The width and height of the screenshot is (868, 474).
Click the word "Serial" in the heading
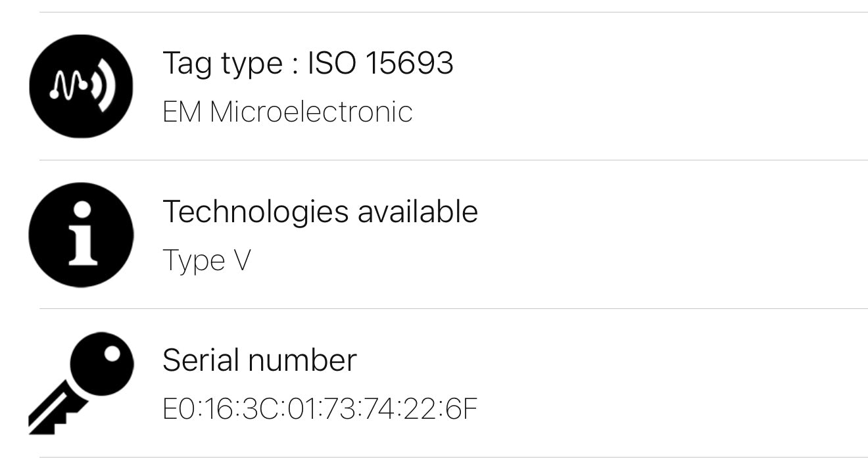(201, 360)
